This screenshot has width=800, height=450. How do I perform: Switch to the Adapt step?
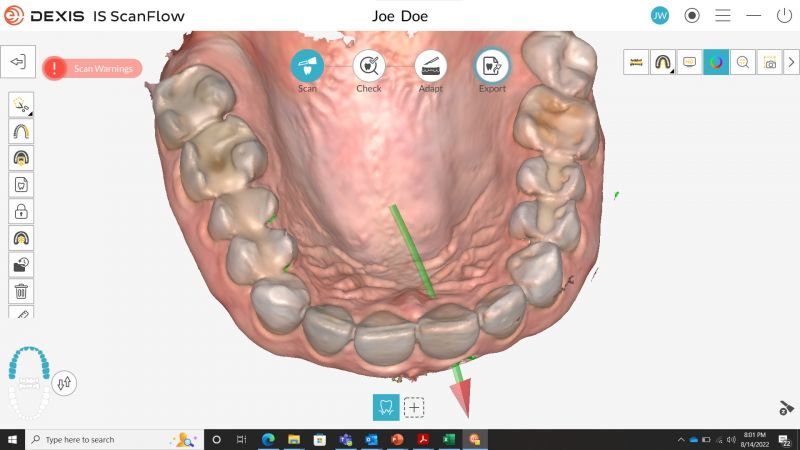click(431, 66)
